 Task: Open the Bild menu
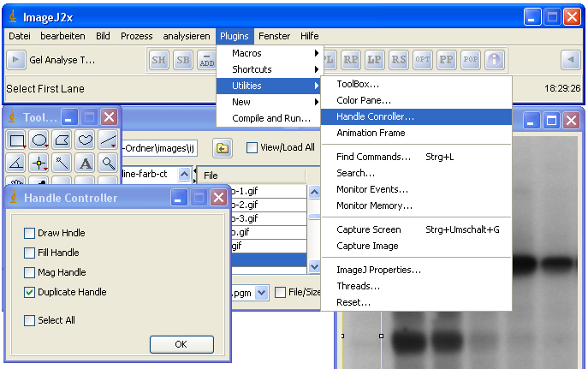[103, 36]
